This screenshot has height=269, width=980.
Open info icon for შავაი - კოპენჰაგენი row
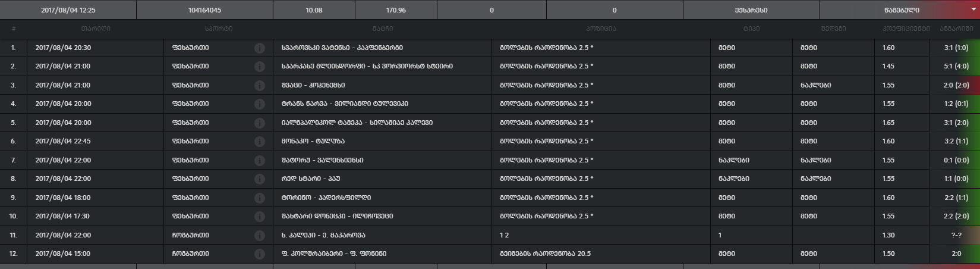pyautogui.click(x=260, y=86)
